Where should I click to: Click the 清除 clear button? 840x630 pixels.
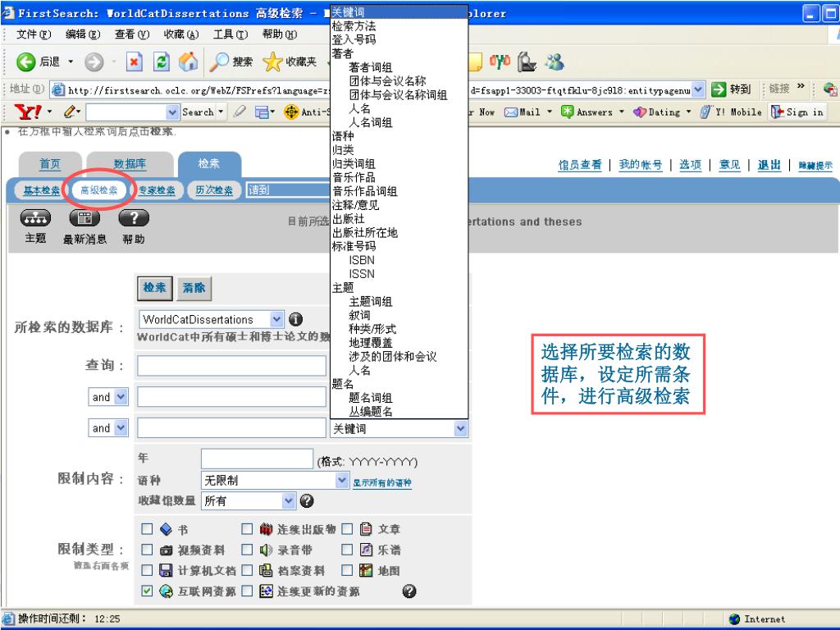pyautogui.click(x=194, y=288)
